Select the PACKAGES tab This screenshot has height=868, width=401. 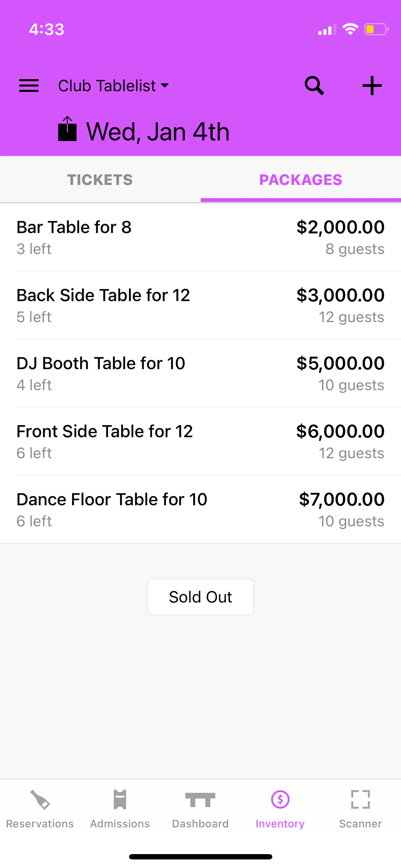click(300, 180)
